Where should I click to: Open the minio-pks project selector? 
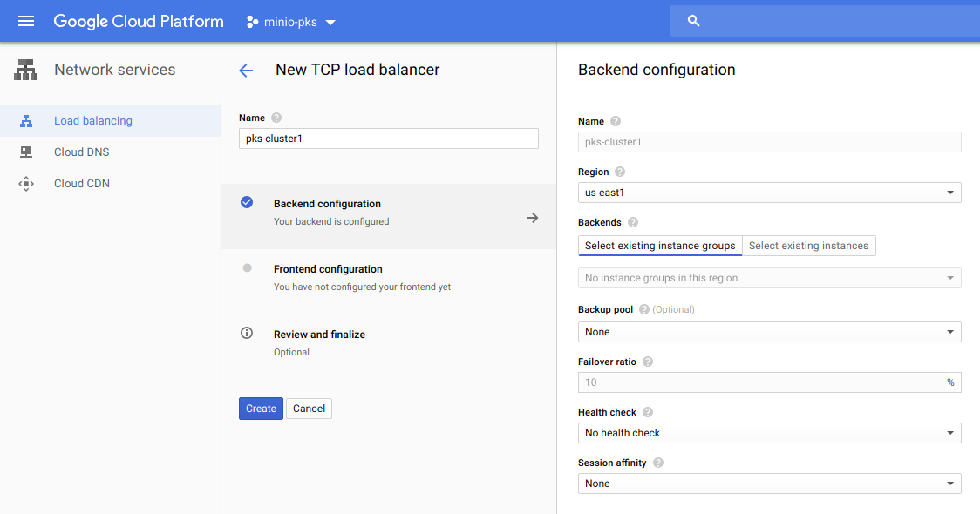(x=291, y=22)
